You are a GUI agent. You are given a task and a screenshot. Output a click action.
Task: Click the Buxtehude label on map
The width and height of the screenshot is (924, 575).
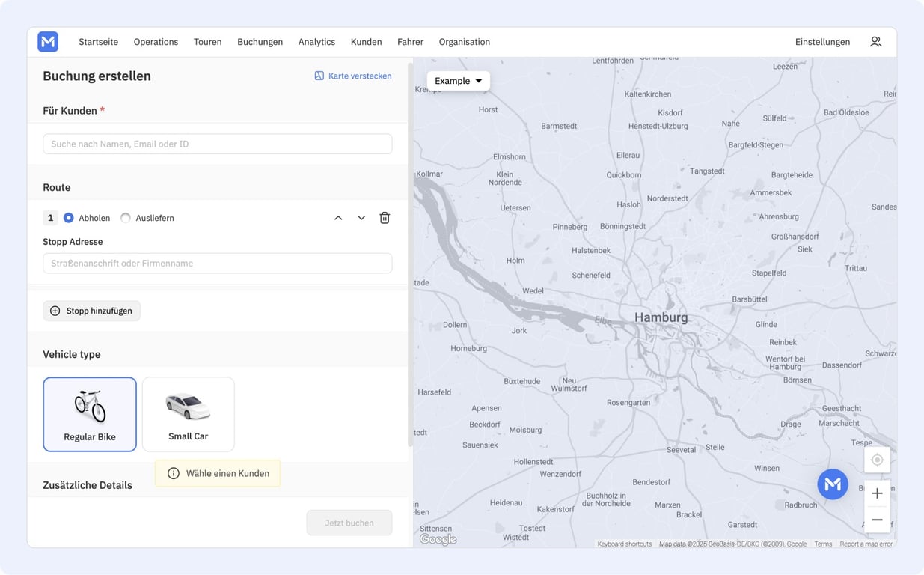point(521,381)
